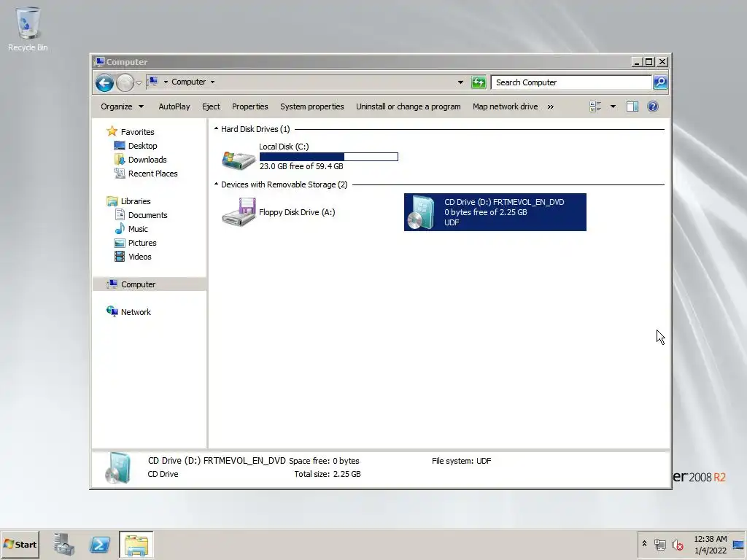Click into the Search Computer field
The image size is (747, 560).
[571, 82]
